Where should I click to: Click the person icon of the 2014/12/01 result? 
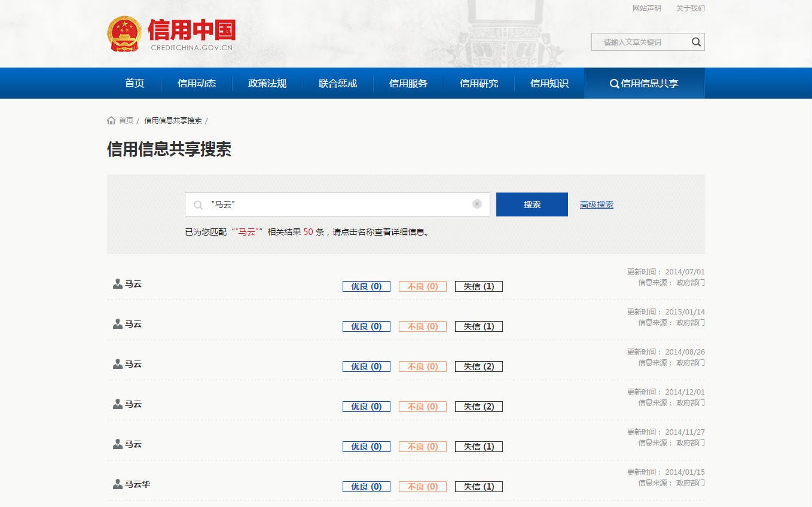click(x=117, y=404)
